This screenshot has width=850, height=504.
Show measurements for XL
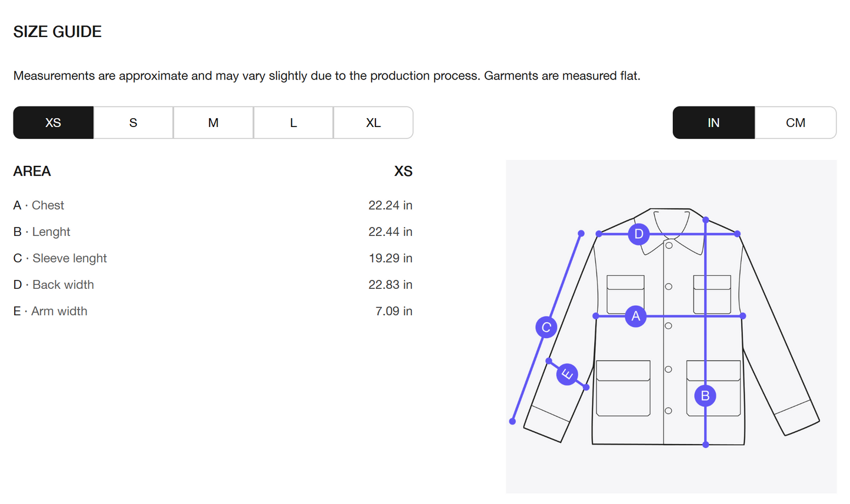point(373,122)
